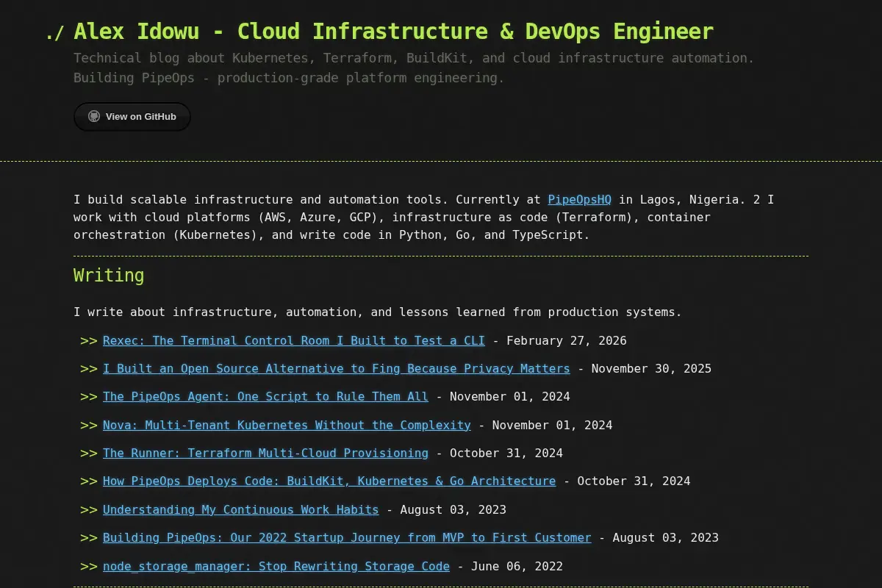The width and height of the screenshot is (882, 588).
Task: Click the date February 27, 2026
Action: point(567,341)
